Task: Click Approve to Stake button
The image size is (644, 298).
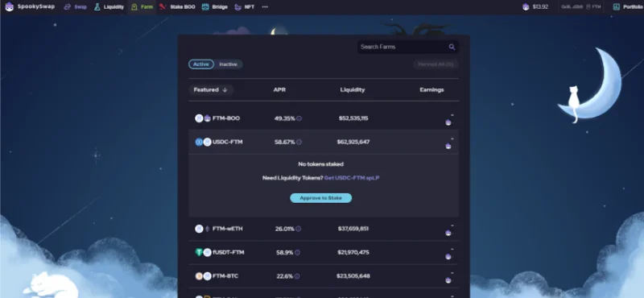Action: 320,198
